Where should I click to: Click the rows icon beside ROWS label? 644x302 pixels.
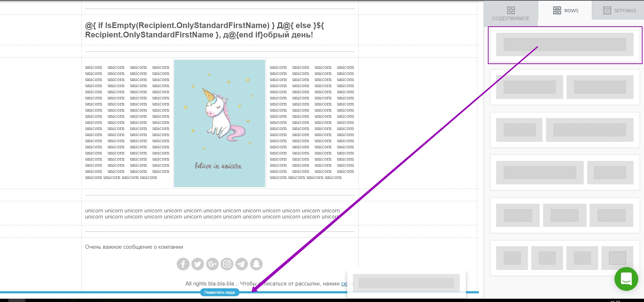[x=557, y=10]
